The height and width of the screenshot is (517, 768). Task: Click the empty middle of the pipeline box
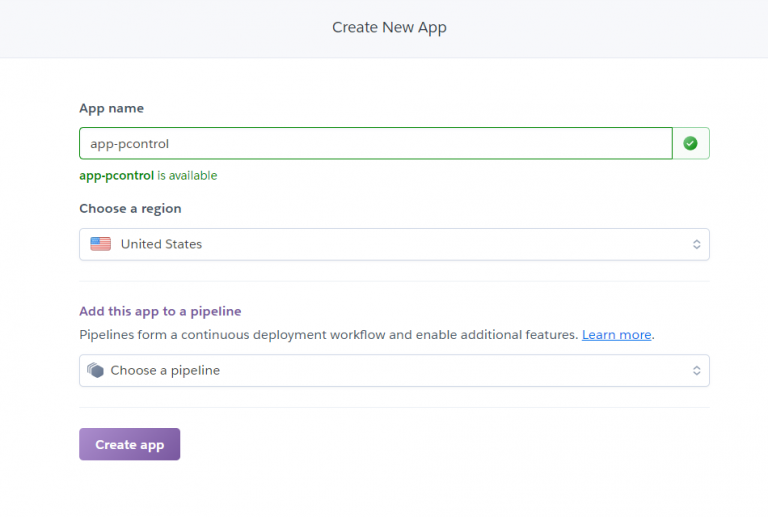(x=451, y=371)
